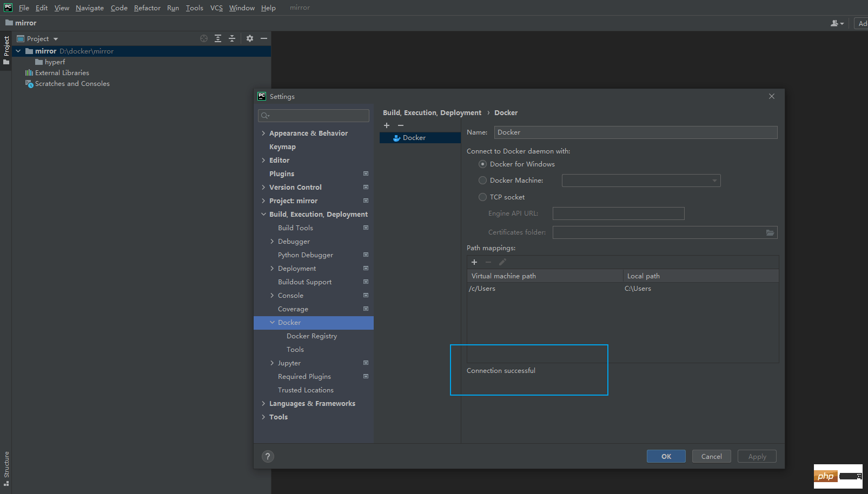Viewport: 868px width, 494px height.
Task: Click the edit path mapping pencil icon
Action: point(502,262)
